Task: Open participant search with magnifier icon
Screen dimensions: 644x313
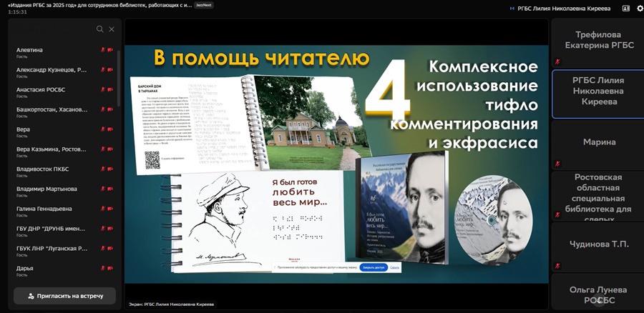Action: click(100, 29)
